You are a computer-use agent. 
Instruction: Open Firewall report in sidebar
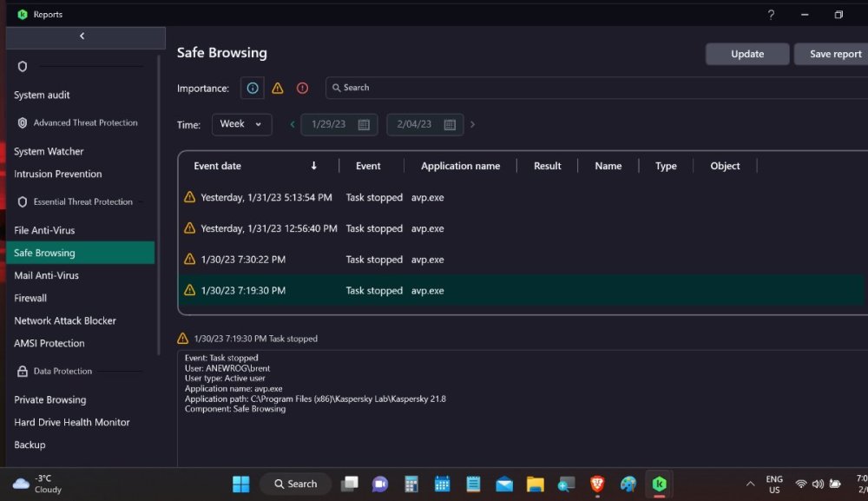pos(30,298)
